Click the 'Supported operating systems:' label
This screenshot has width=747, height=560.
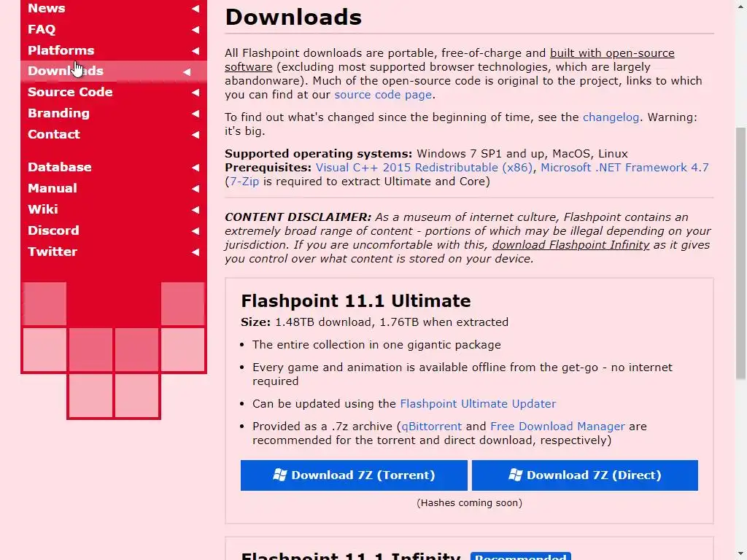(x=318, y=154)
